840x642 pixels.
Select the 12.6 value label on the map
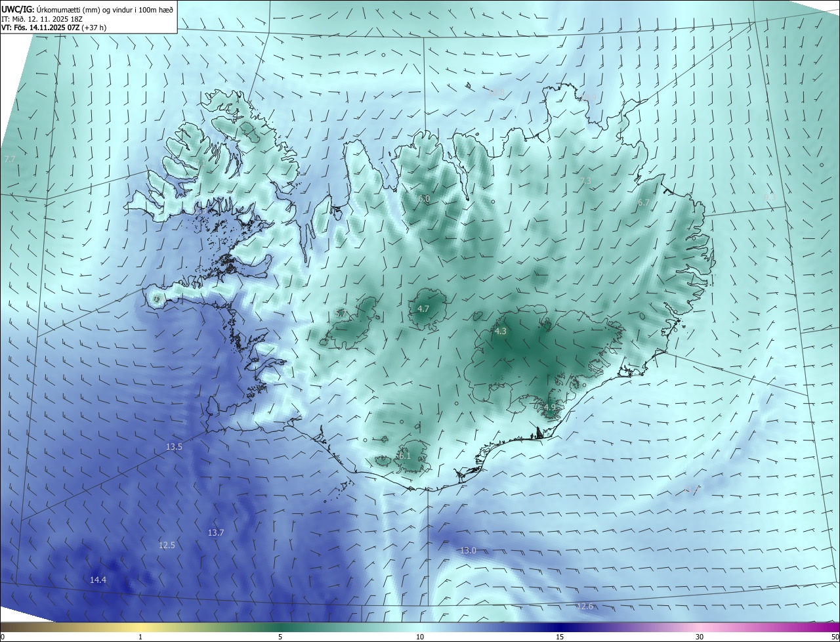click(585, 606)
